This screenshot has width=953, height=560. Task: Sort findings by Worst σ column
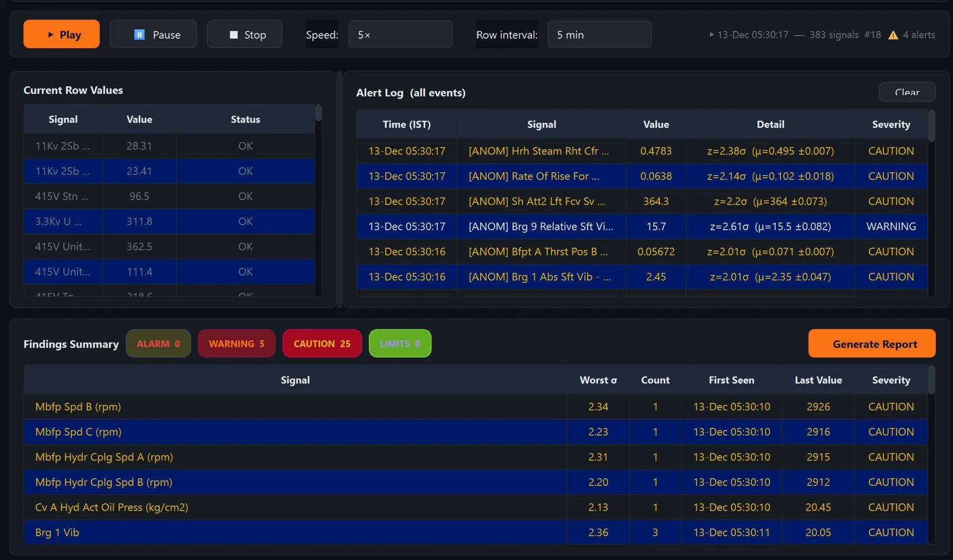[598, 380]
